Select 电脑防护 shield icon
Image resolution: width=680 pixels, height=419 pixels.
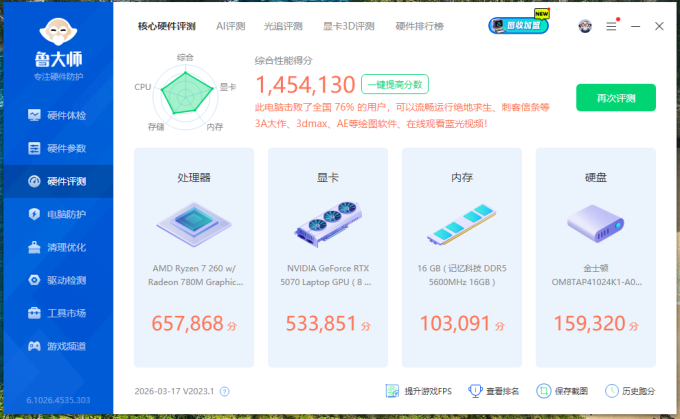(x=34, y=214)
